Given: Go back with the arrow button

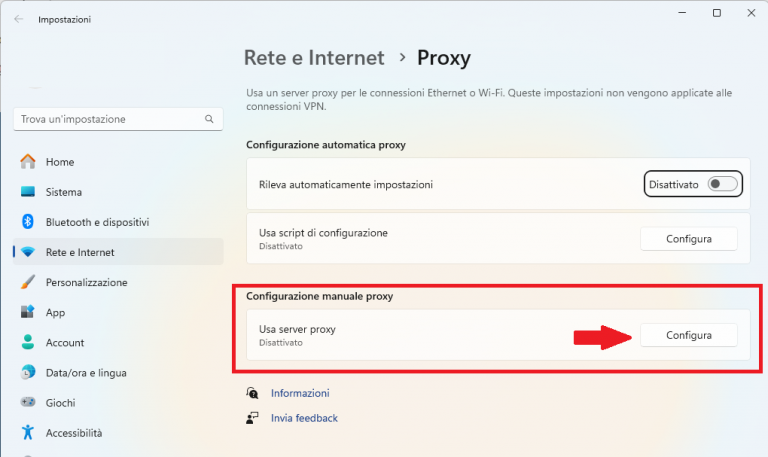Looking at the screenshot, I should coord(19,19).
